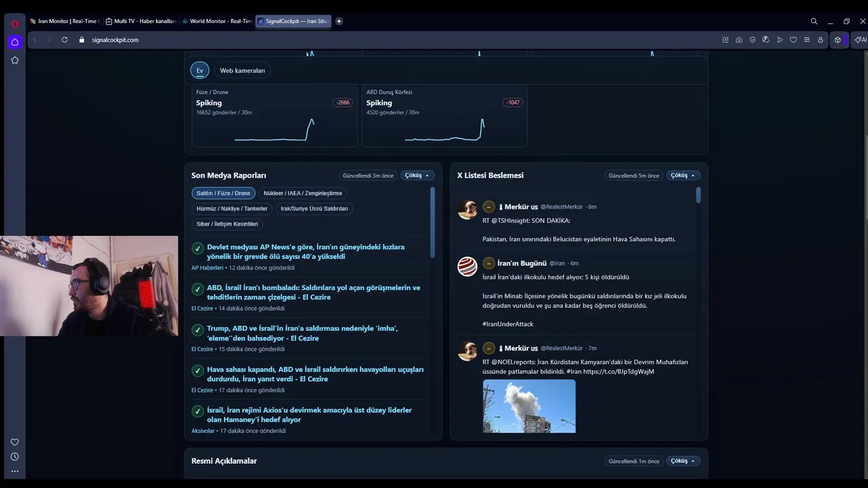This screenshot has width=868, height=488.
Task: Click the edit page pencil icon
Action: [x=726, y=40]
